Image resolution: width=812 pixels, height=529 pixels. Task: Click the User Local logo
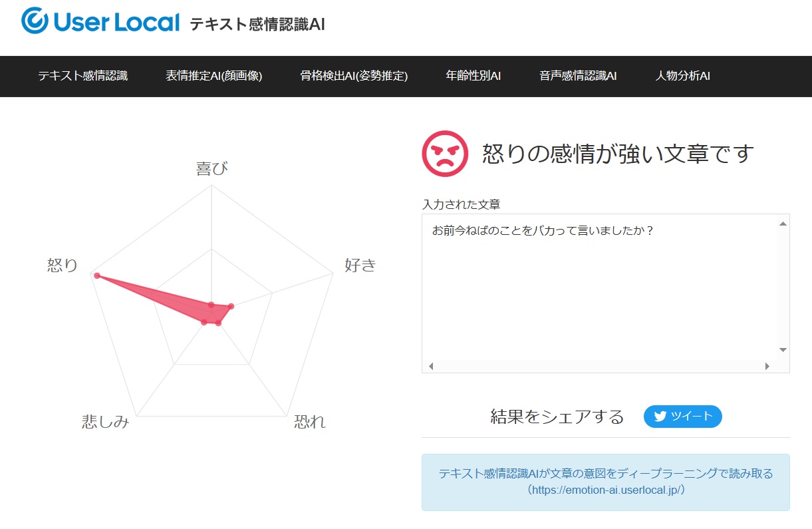[100, 22]
